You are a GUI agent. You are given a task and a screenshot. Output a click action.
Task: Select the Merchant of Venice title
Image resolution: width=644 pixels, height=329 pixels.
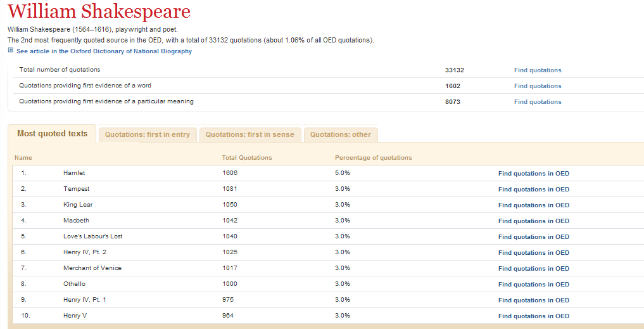pyautogui.click(x=92, y=268)
